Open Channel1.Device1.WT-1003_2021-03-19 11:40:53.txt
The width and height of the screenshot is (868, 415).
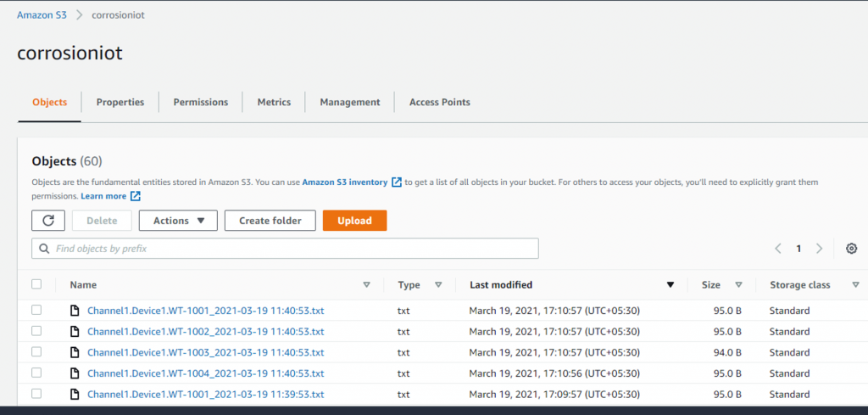[x=205, y=352]
